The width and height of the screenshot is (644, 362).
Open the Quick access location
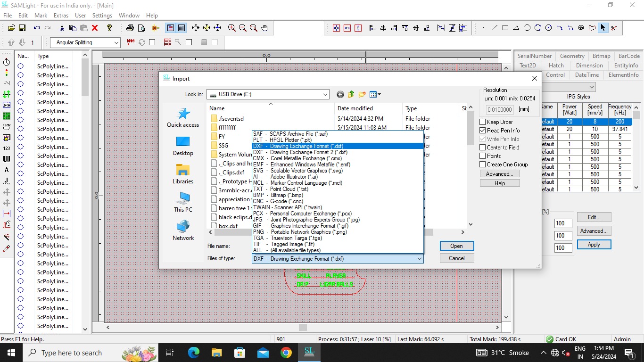coord(183,118)
